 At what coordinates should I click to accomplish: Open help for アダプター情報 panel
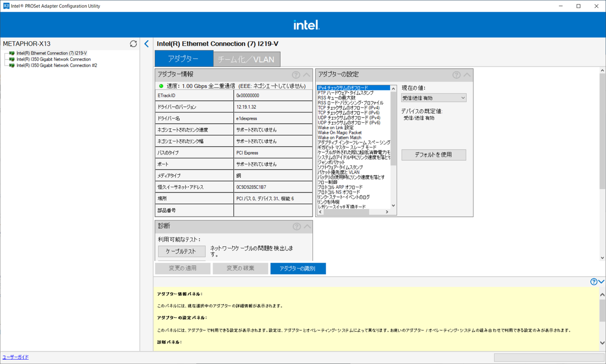(x=296, y=75)
